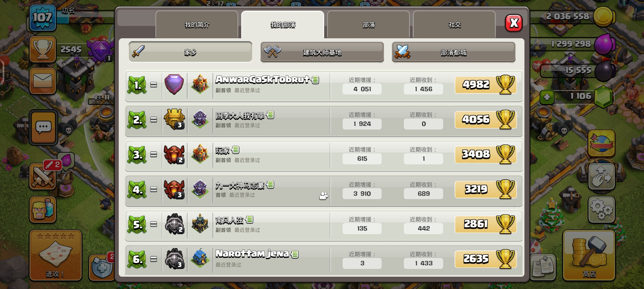
Task: Close the clan window with red X
Action: pos(513,23)
